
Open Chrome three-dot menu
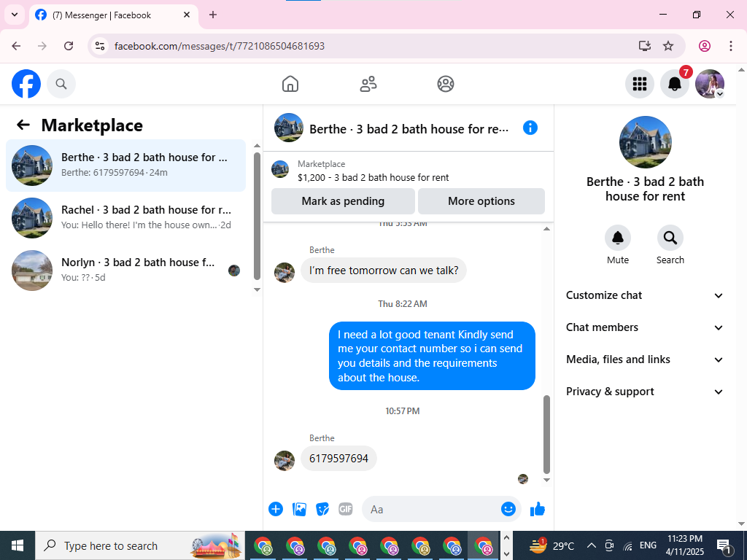click(731, 46)
